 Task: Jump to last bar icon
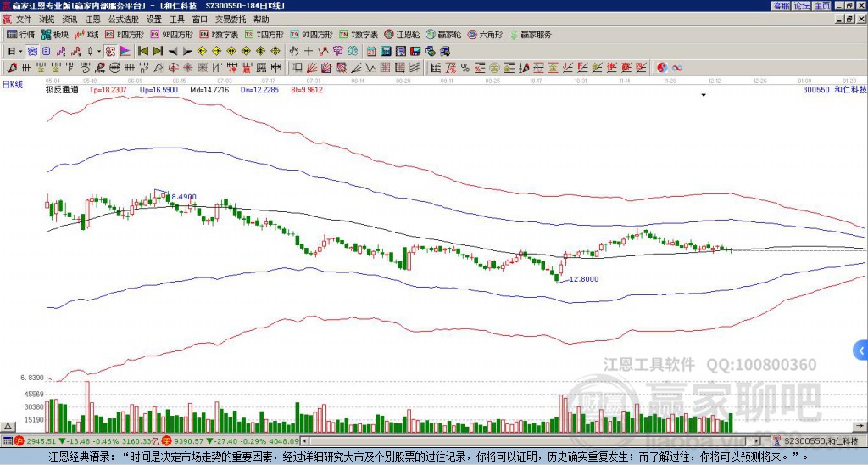tap(158, 52)
